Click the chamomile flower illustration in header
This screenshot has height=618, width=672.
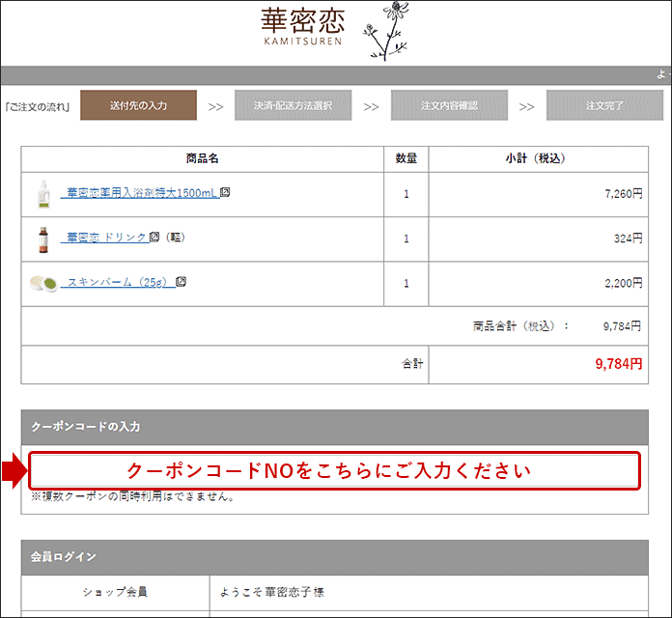point(386,31)
